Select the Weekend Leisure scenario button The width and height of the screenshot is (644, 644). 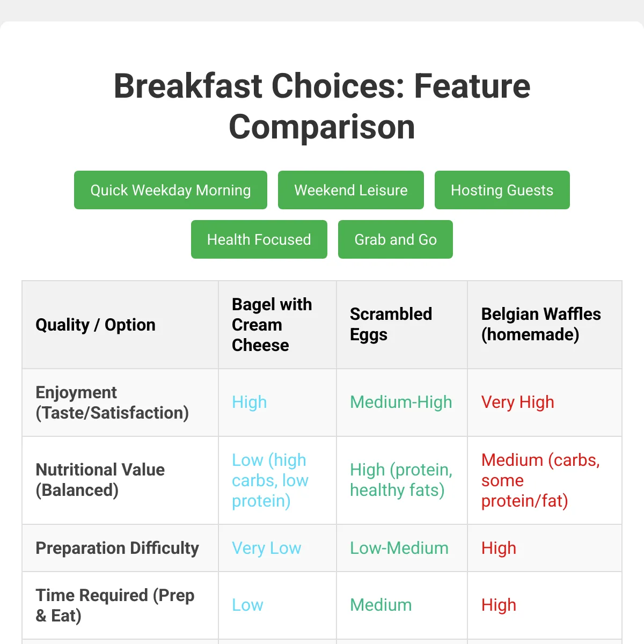[x=350, y=190]
